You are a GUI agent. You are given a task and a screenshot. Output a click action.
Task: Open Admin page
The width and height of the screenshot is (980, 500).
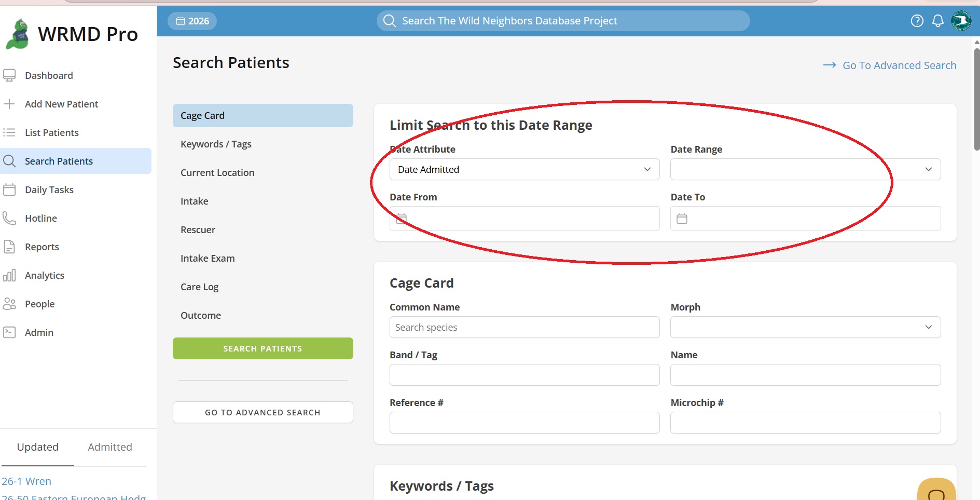tap(39, 332)
